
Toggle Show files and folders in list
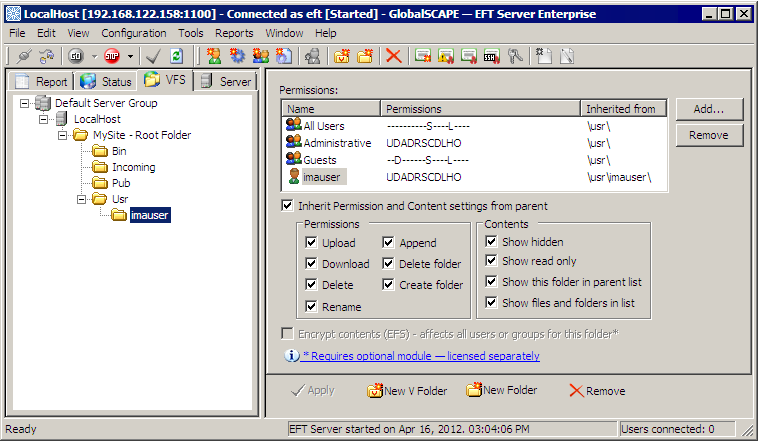coord(491,303)
